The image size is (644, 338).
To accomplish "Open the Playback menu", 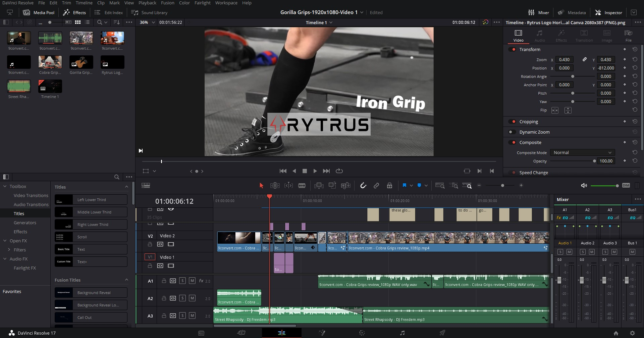I will click(147, 3).
